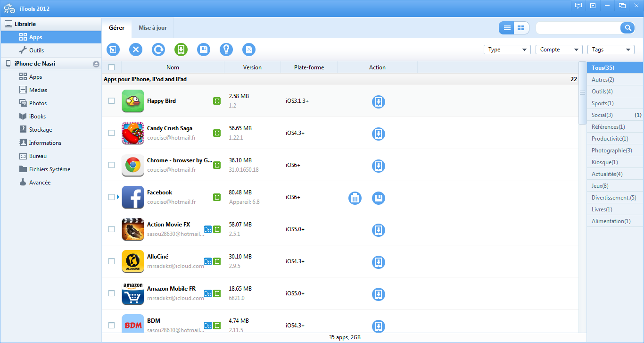Select Outils under Librairie

(x=51, y=50)
